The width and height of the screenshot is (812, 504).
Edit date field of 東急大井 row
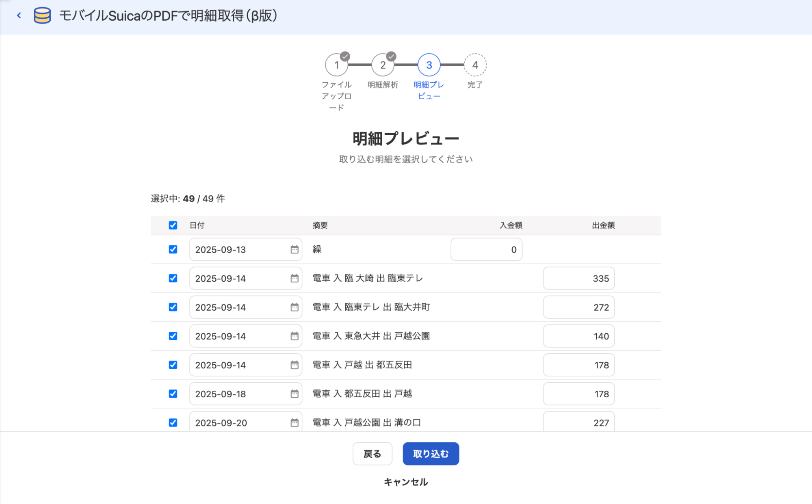(245, 336)
